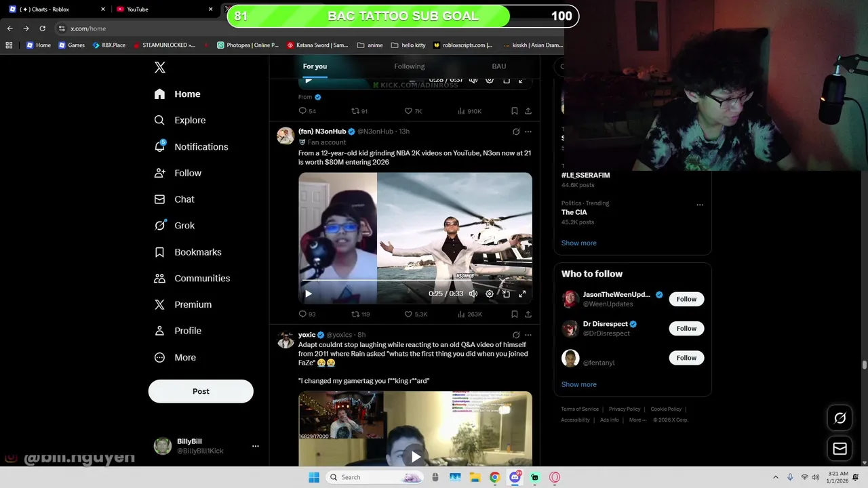
Task: Open the Windows Start menu
Action: pyautogui.click(x=314, y=477)
